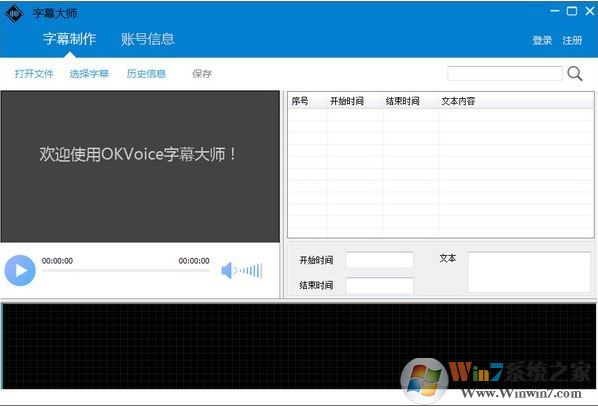Click the 序号 column header

click(307, 101)
